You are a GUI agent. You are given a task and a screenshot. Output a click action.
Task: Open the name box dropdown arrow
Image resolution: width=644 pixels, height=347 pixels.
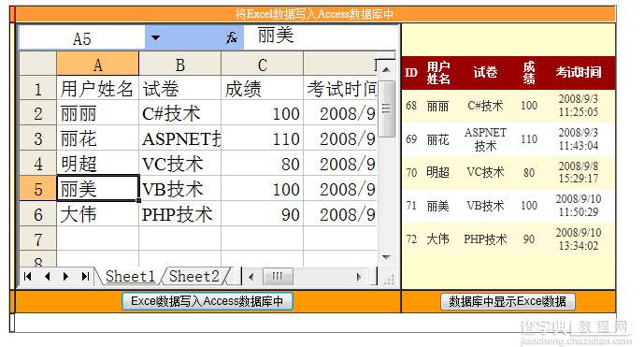[x=155, y=37]
